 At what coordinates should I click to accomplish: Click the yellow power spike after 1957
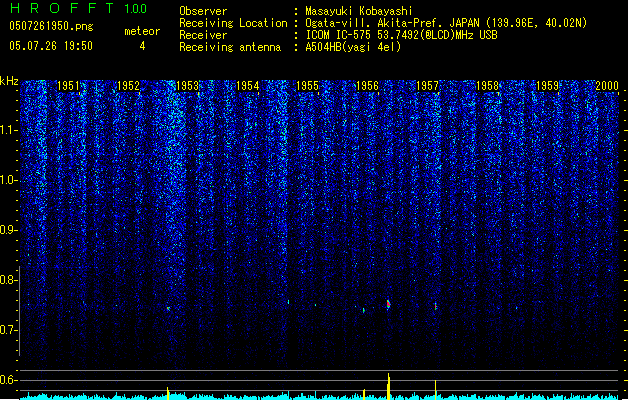pos(436,390)
